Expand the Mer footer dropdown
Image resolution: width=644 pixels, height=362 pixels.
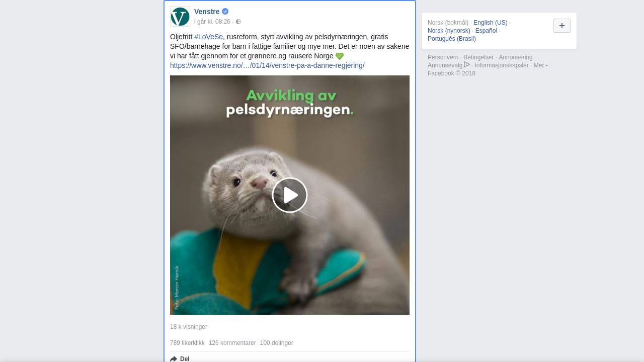pos(541,65)
